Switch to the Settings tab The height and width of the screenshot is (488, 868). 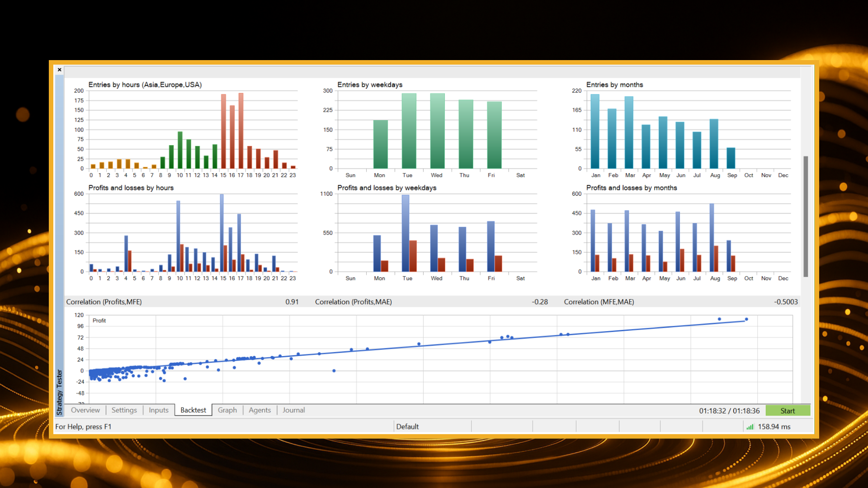click(124, 410)
